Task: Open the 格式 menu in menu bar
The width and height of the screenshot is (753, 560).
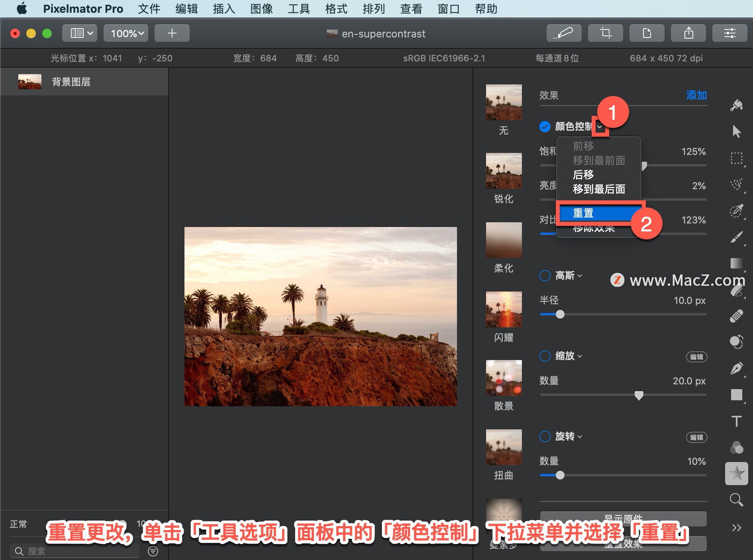Action: click(336, 9)
